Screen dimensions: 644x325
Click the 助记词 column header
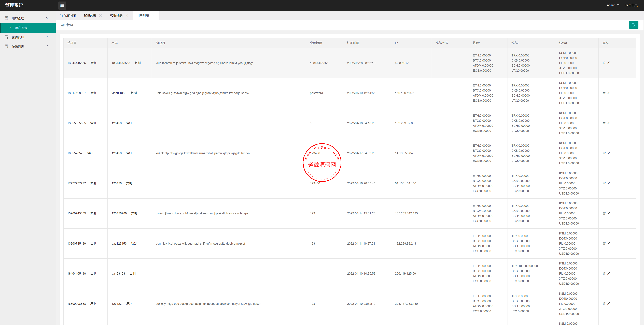pyautogui.click(x=160, y=43)
